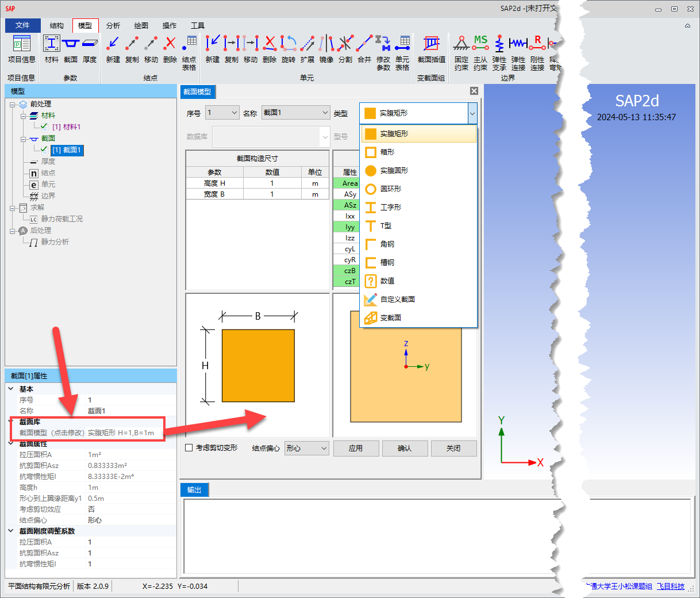The image size is (700, 598).
Task: Collapse the 类型 section type dropdown arrow
Action: (472, 113)
